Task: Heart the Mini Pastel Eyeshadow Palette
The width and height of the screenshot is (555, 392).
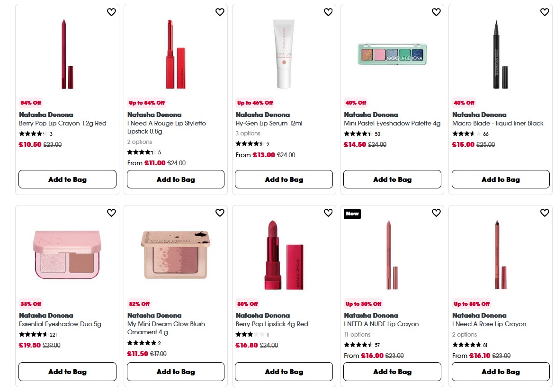Action: (436, 12)
